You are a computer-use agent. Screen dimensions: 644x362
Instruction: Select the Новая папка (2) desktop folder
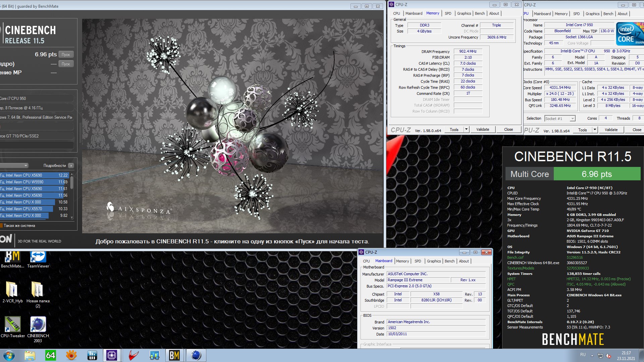point(38,294)
